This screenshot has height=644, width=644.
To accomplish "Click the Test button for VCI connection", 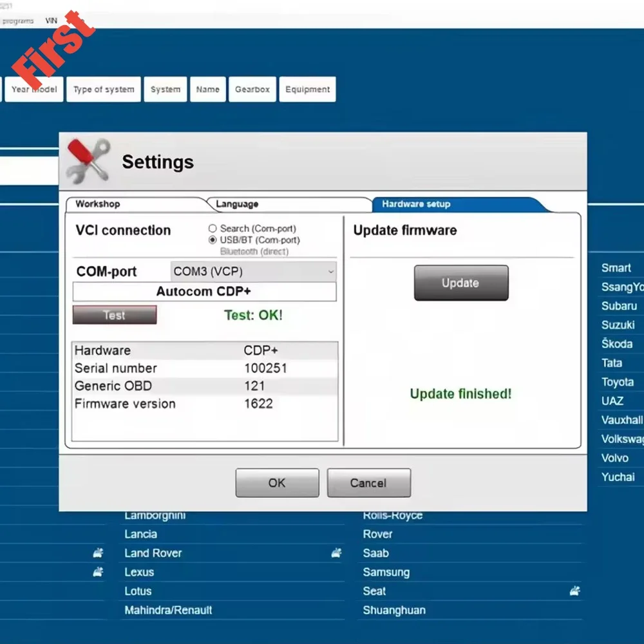I will [x=114, y=315].
